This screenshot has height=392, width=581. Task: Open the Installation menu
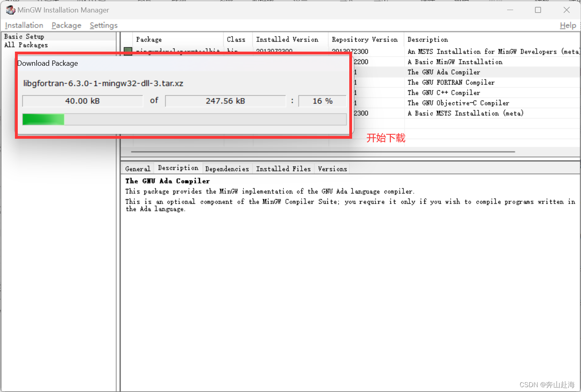pos(24,25)
